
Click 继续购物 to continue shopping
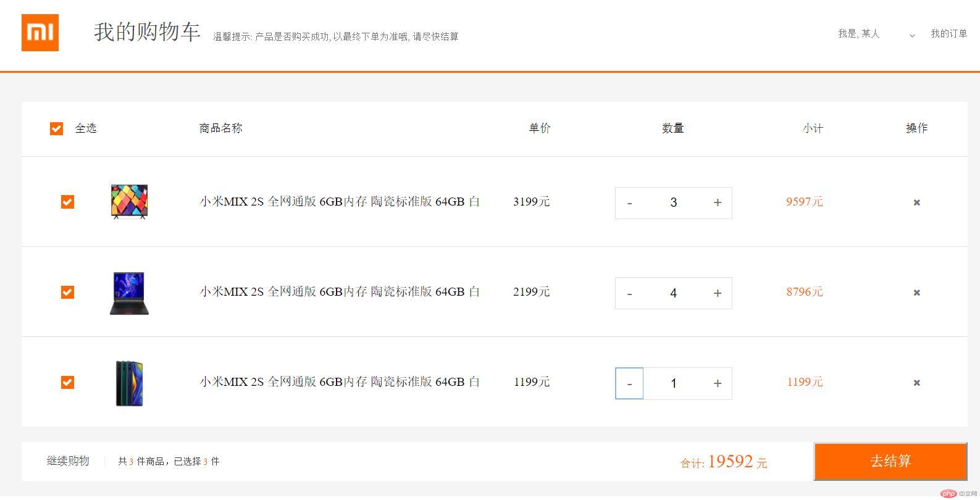68,461
